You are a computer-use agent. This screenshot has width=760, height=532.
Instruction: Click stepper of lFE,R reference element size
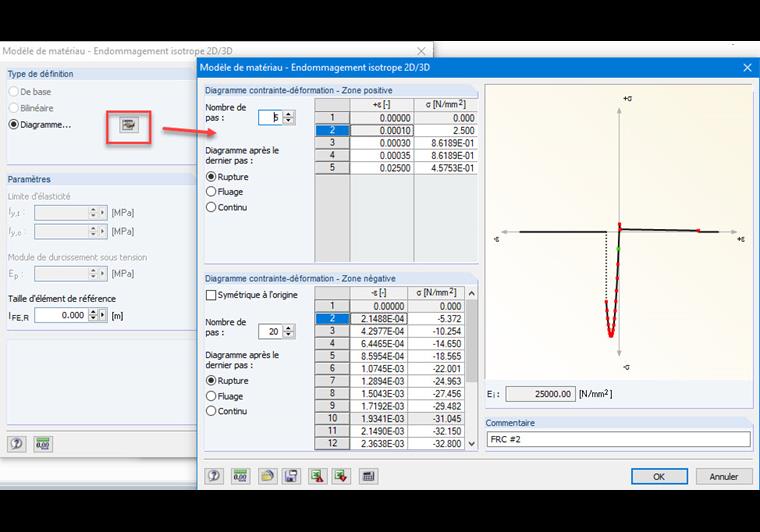coord(93,315)
